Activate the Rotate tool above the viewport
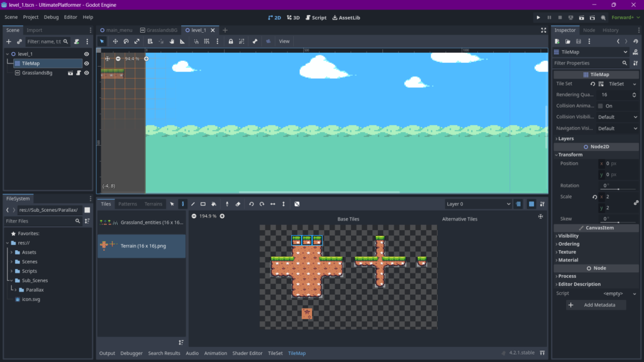 click(x=126, y=41)
